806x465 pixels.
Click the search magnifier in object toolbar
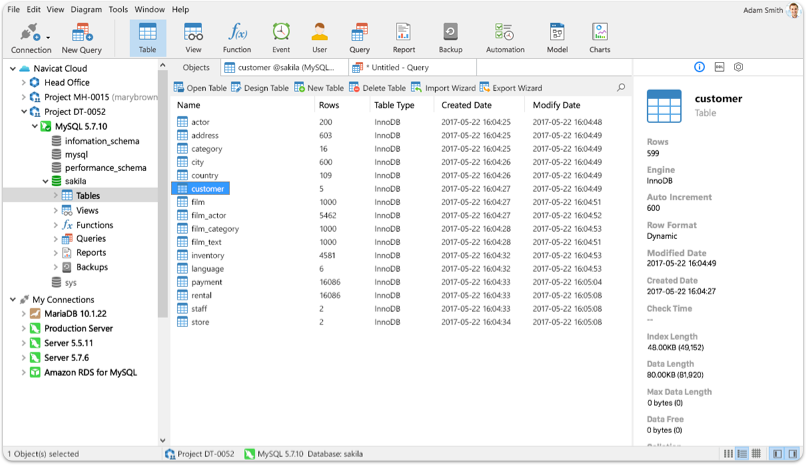(621, 87)
